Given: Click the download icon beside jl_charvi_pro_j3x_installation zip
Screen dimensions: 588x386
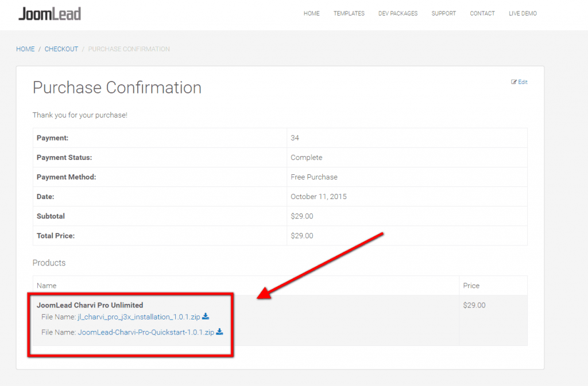Looking at the screenshot, I should tap(206, 317).
